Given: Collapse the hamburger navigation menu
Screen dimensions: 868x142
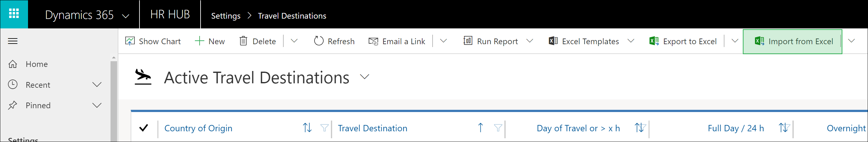Looking at the screenshot, I should (13, 41).
